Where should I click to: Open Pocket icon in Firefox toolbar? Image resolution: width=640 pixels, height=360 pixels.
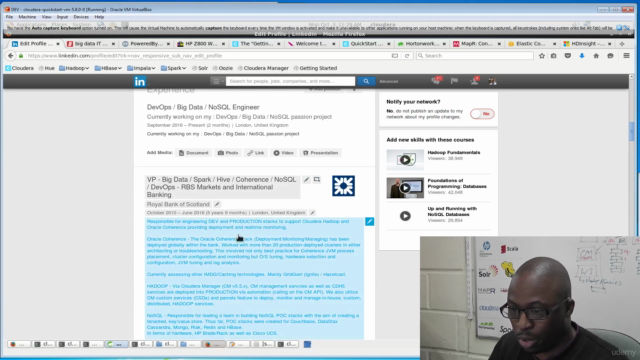(568, 56)
